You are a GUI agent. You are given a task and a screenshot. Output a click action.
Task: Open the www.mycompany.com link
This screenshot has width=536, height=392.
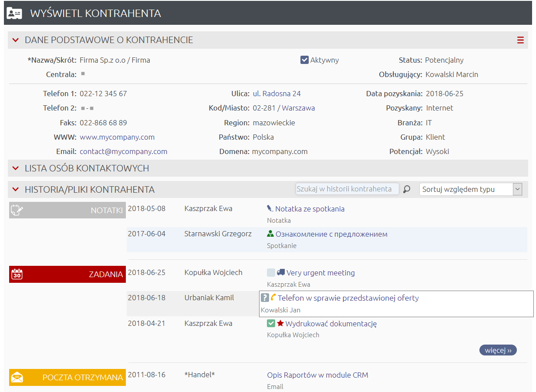point(117,137)
